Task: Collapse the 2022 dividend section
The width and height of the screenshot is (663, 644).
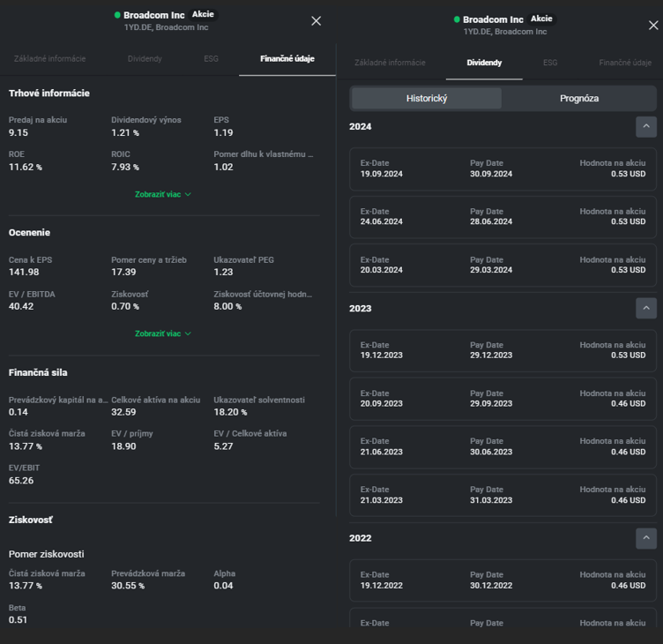Action: pos(645,538)
